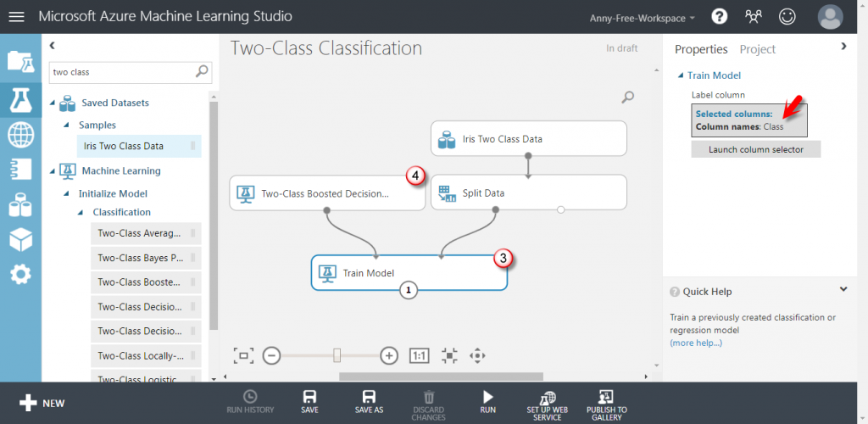
Task: Collapse the module palette with left chevron
Action: pos(52,46)
